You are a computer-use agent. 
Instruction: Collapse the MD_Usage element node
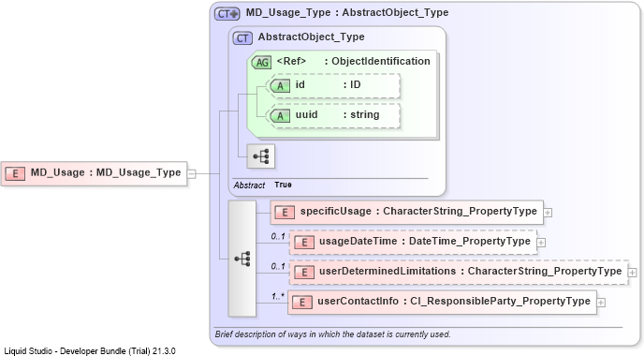[191, 173]
